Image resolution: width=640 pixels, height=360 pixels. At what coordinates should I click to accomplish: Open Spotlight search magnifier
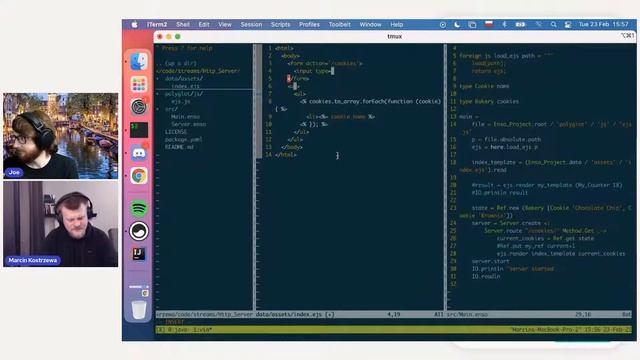[553, 24]
